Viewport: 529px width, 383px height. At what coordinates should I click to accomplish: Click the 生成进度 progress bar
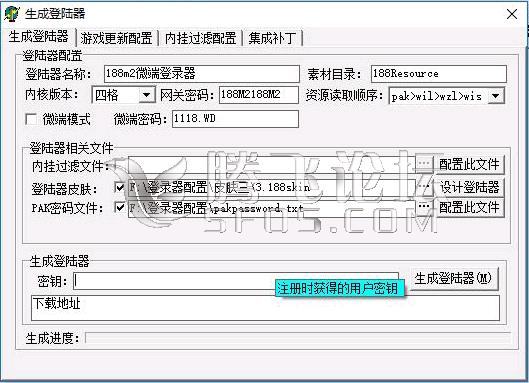pos(298,337)
